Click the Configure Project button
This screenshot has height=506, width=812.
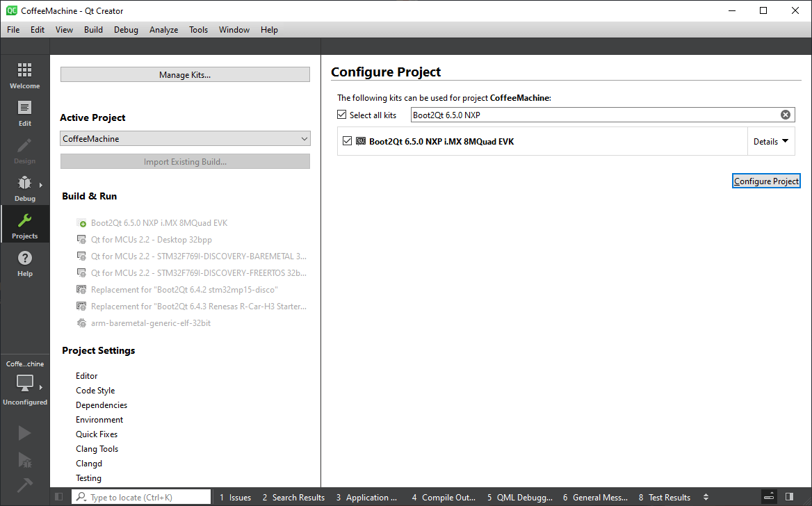(x=766, y=181)
